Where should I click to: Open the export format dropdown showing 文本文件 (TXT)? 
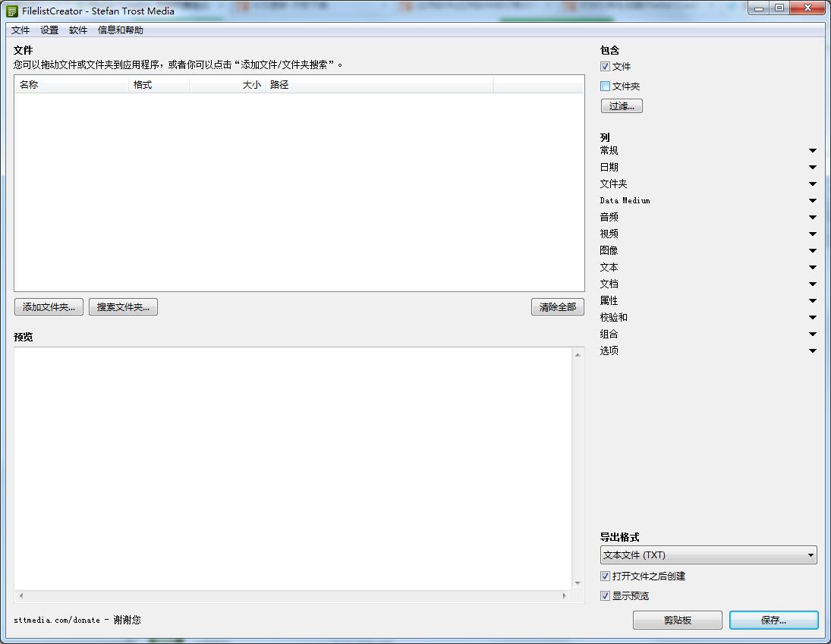(708, 554)
